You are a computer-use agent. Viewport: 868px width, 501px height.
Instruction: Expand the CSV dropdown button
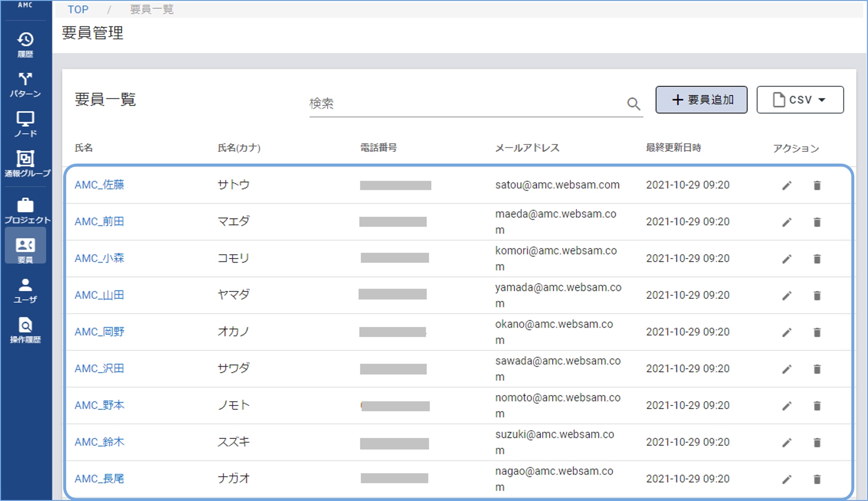800,99
